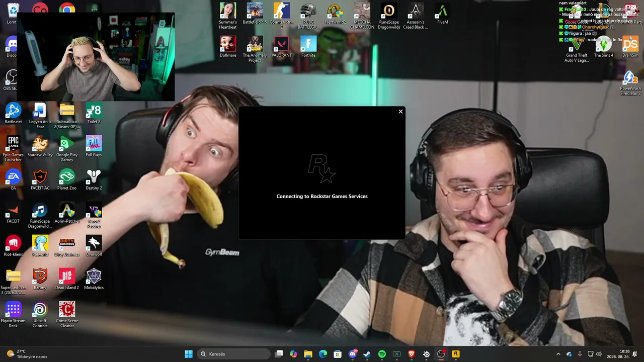Open Task View on the taskbar

click(x=279, y=354)
